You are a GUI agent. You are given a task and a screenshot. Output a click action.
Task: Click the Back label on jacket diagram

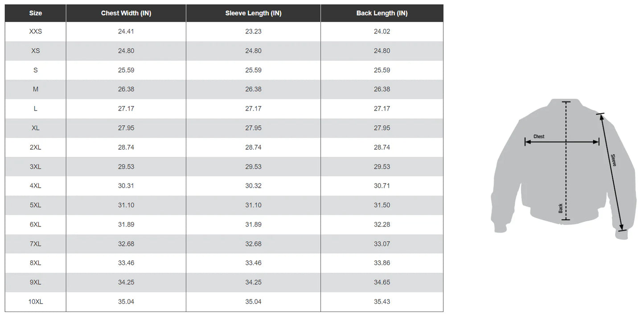point(561,208)
